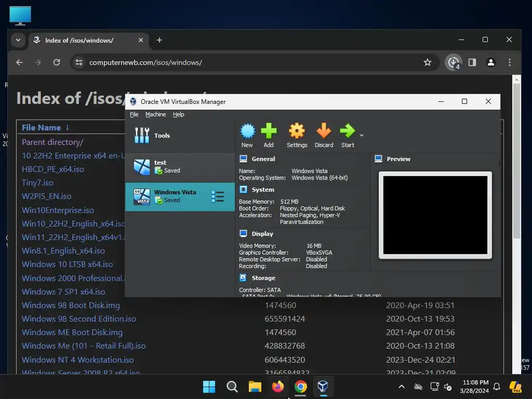Click the System section header
Screen dimensions: 532x399
[263, 190]
